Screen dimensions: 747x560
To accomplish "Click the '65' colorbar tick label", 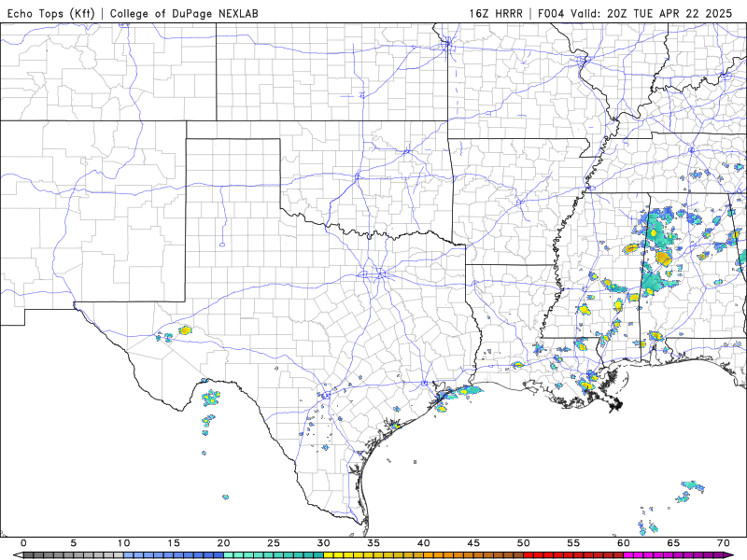I will coord(673,543).
